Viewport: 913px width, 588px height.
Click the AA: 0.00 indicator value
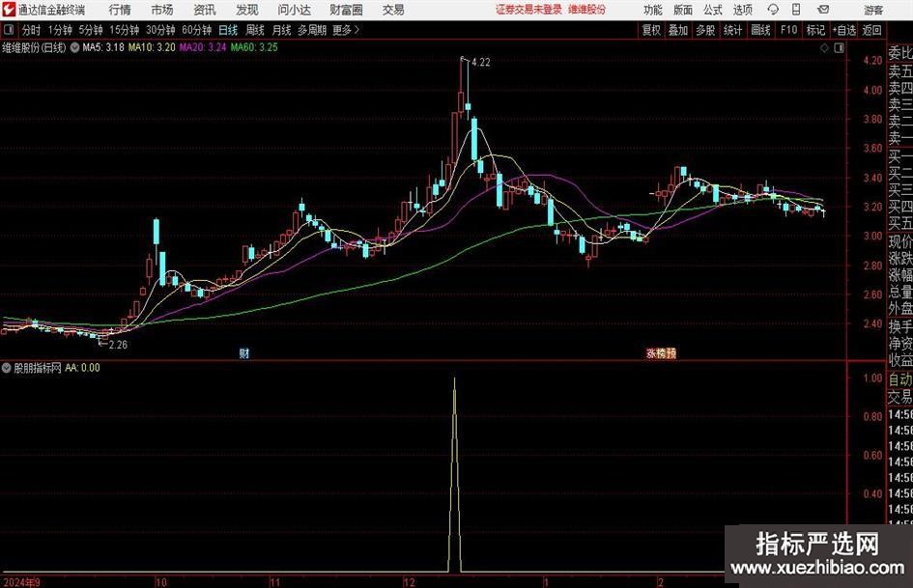(82, 368)
